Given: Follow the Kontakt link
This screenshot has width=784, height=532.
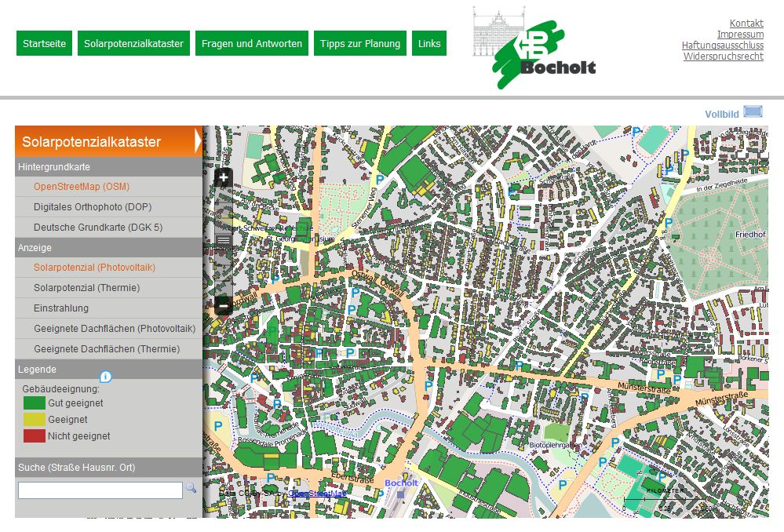Looking at the screenshot, I should point(746,23).
